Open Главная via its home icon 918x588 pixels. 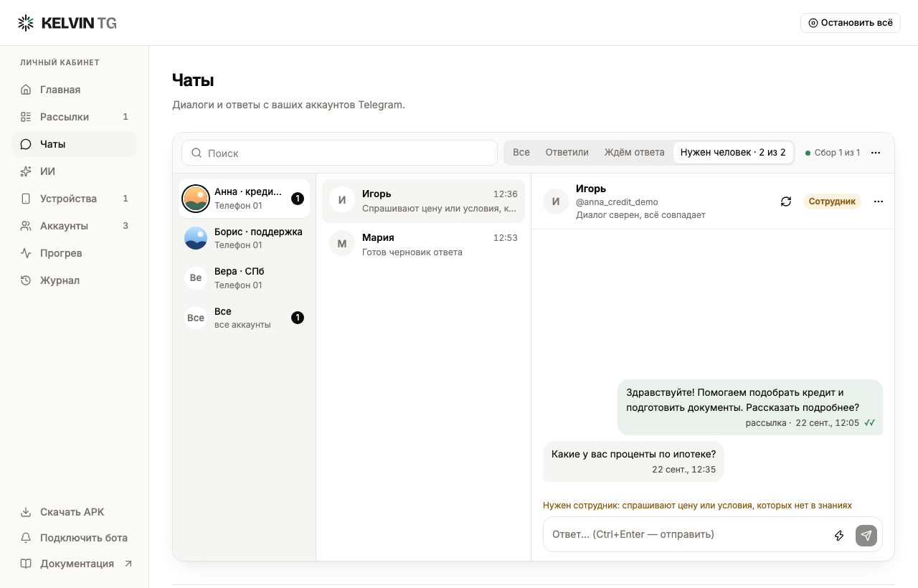click(26, 90)
